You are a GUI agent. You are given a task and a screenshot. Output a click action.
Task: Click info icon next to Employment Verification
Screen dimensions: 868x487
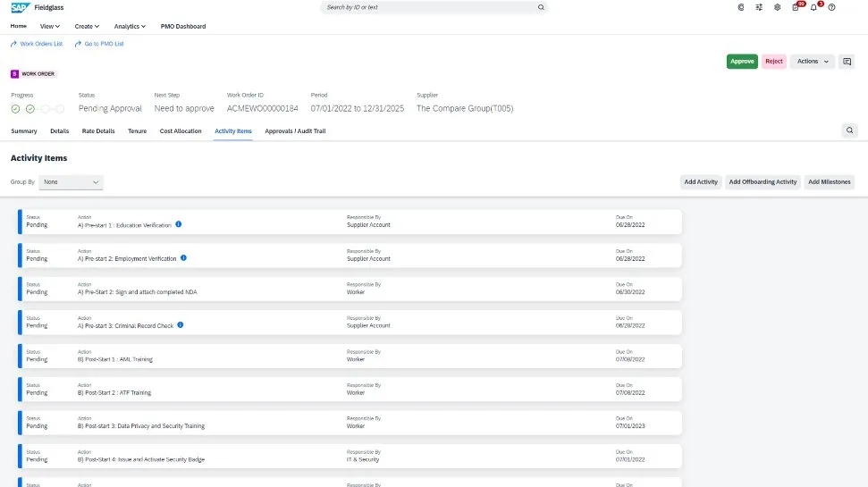pos(183,258)
